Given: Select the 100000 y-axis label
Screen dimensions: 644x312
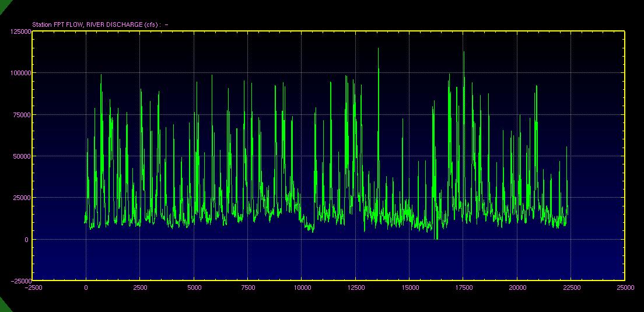Looking at the screenshot, I should (x=22, y=73).
